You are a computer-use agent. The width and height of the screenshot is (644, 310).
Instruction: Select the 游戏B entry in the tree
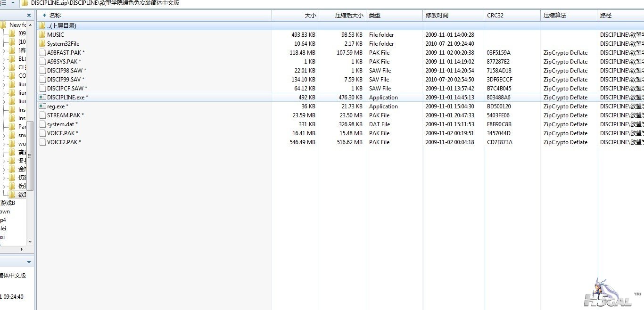8,203
